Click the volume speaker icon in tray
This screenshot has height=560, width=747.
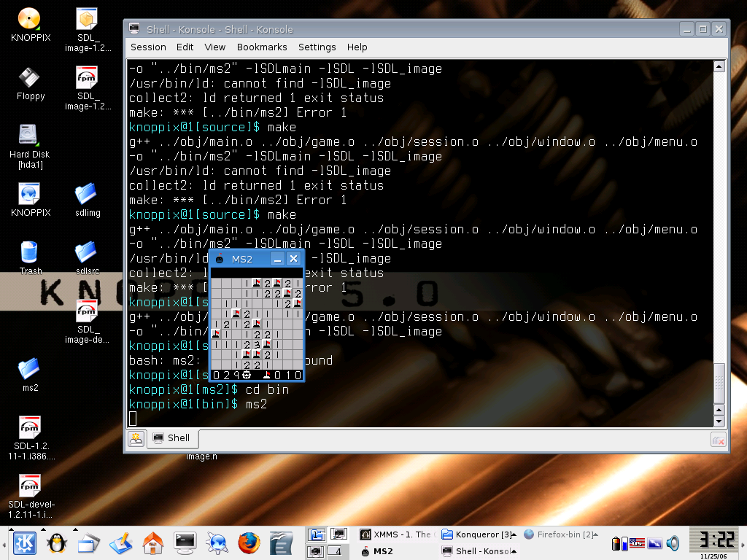(x=673, y=543)
